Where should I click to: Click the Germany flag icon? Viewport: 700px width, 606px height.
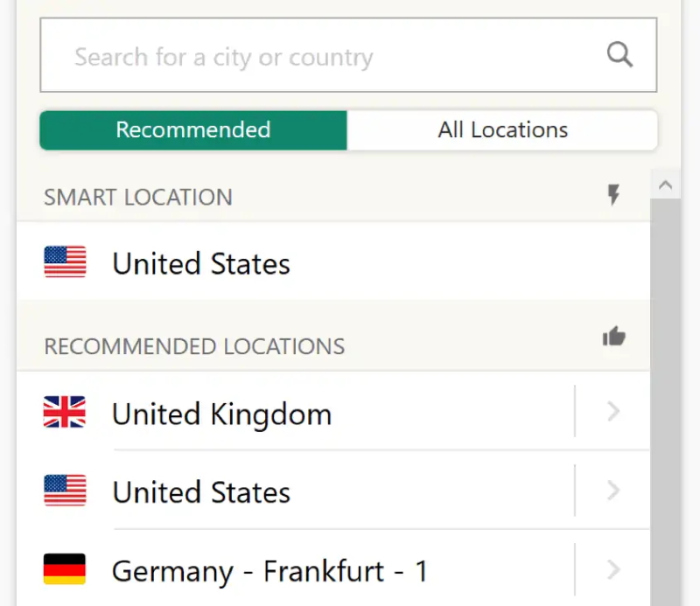(x=65, y=569)
